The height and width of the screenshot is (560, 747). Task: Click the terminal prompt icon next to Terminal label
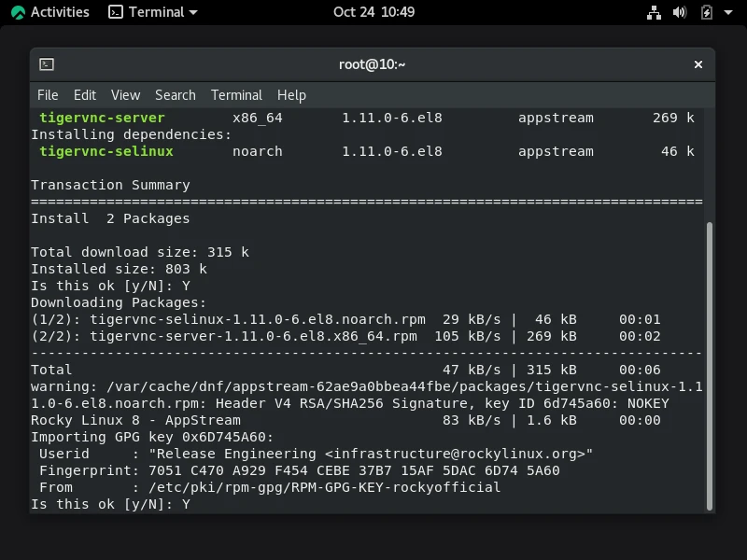tap(117, 12)
